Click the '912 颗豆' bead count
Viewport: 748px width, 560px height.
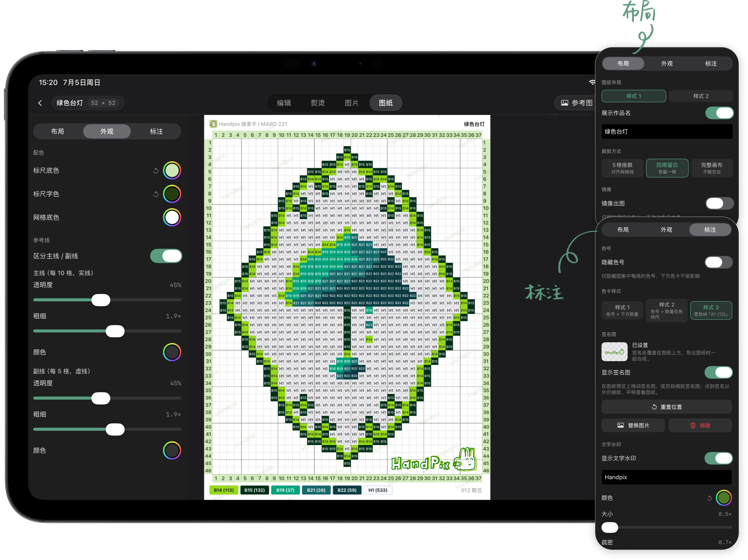[x=471, y=490]
